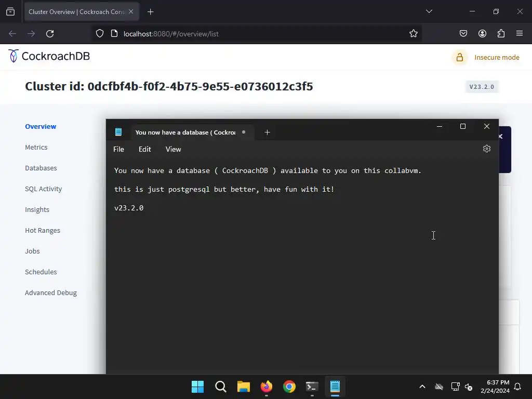Open the Firefox hamburger menu
532x399 pixels.
click(520, 34)
